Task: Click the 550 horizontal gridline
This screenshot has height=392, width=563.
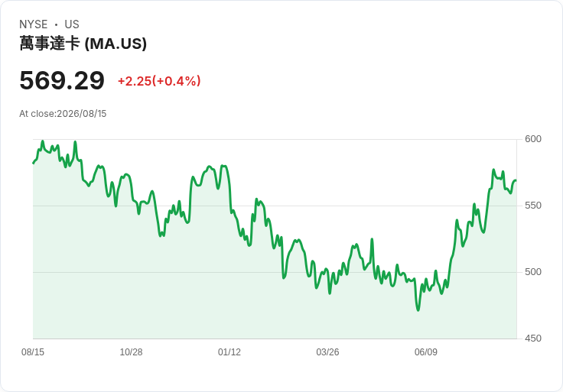Action: (x=275, y=206)
